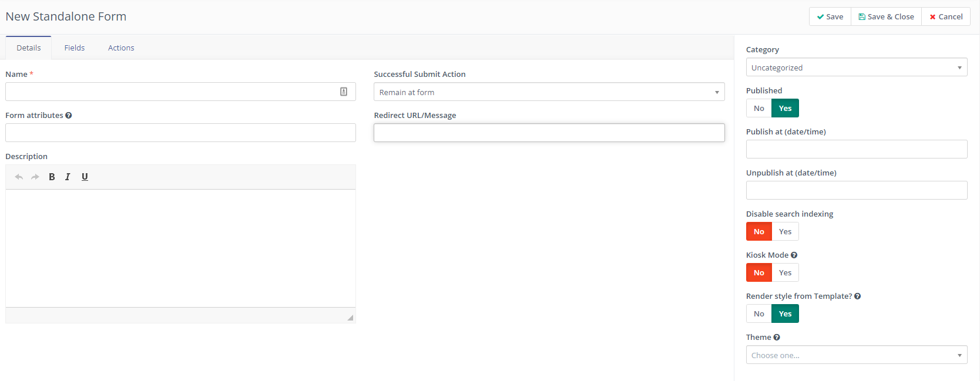The height and width of the screenshot is (381, 980).
Task: Click the redo arrow in Description editor
Action: coord(35,177)
